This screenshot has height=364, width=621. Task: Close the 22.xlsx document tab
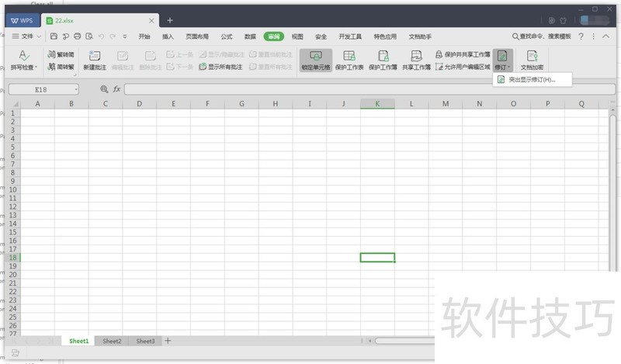point(151,21)
